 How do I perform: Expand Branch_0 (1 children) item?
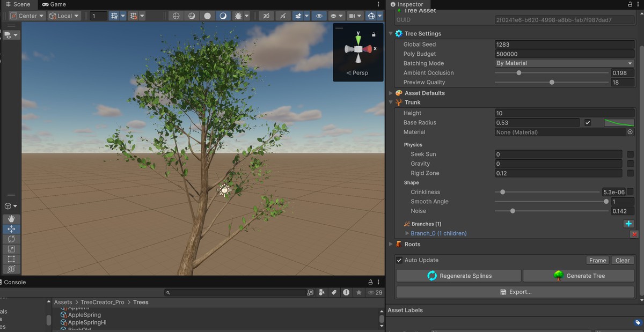(407, 234)
